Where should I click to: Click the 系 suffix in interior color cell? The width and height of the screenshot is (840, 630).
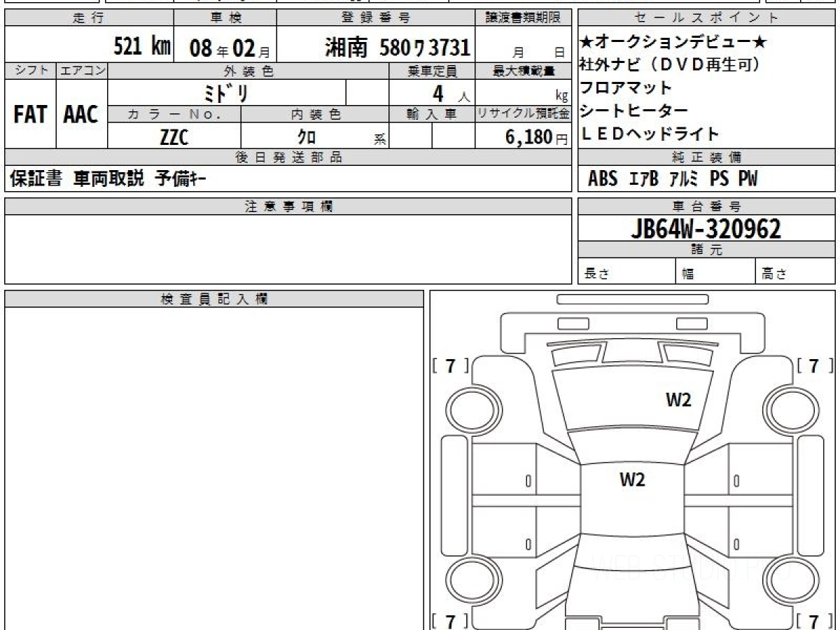(x=380, y=140)
